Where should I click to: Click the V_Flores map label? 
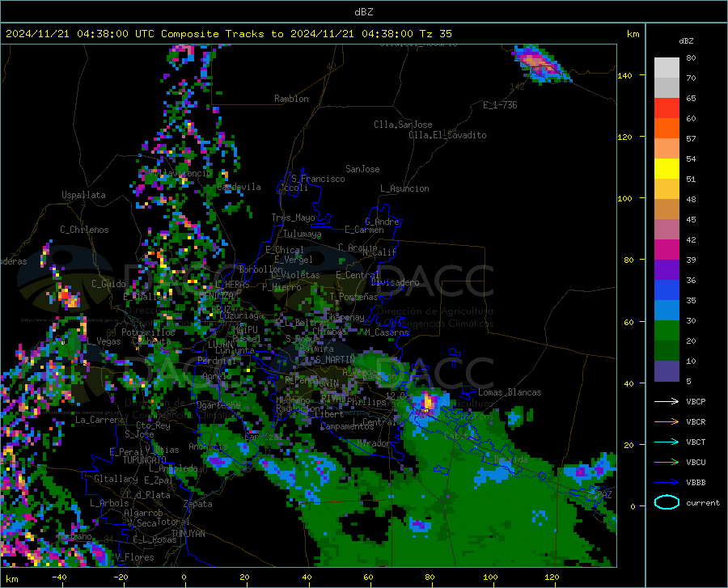point(134,557)
